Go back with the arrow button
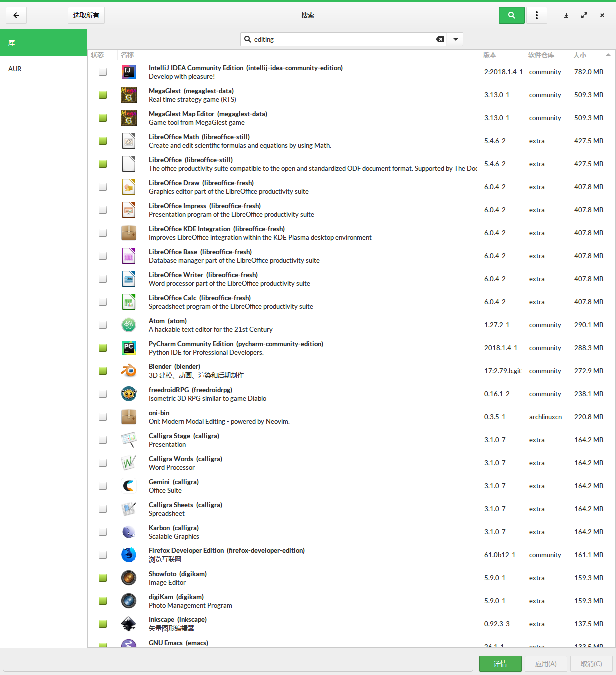 [x=16, y=15]
